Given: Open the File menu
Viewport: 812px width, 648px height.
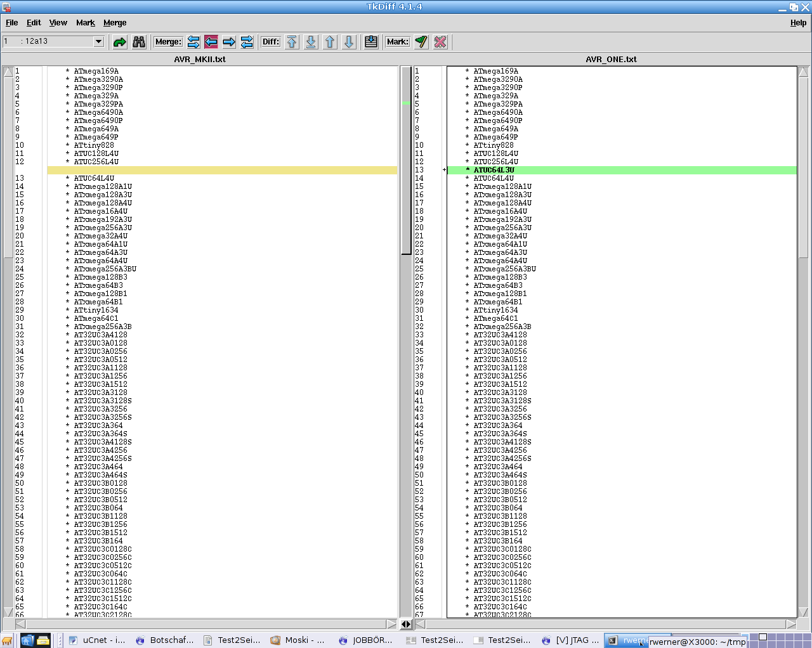Looking at the screenshot, I should point(11,23).
